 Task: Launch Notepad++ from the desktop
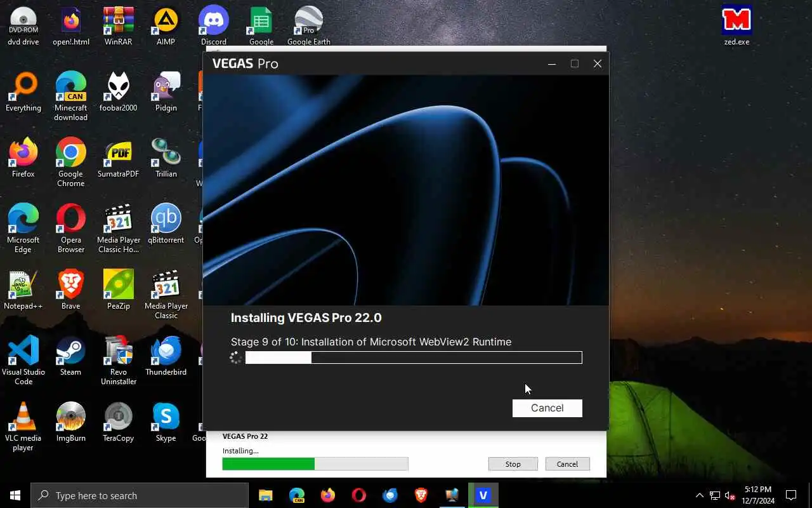tap(23, 290)
